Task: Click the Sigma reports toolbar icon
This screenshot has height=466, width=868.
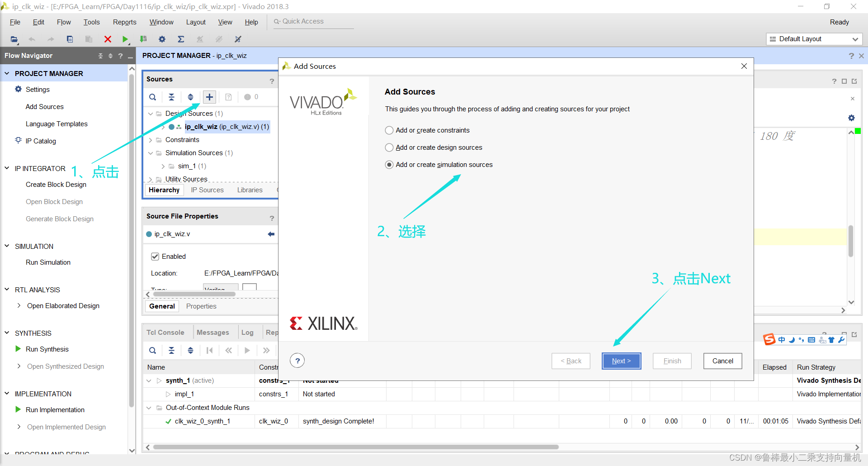Action: [181, 39]
